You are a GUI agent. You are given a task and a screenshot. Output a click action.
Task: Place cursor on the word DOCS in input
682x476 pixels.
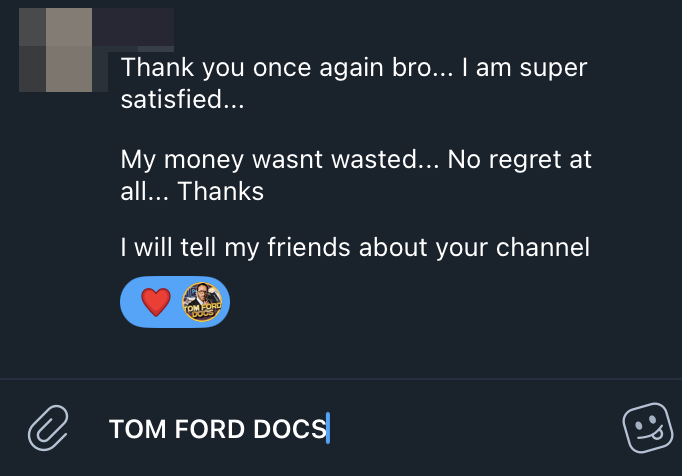pyautogui.click(x=288, y=429)
